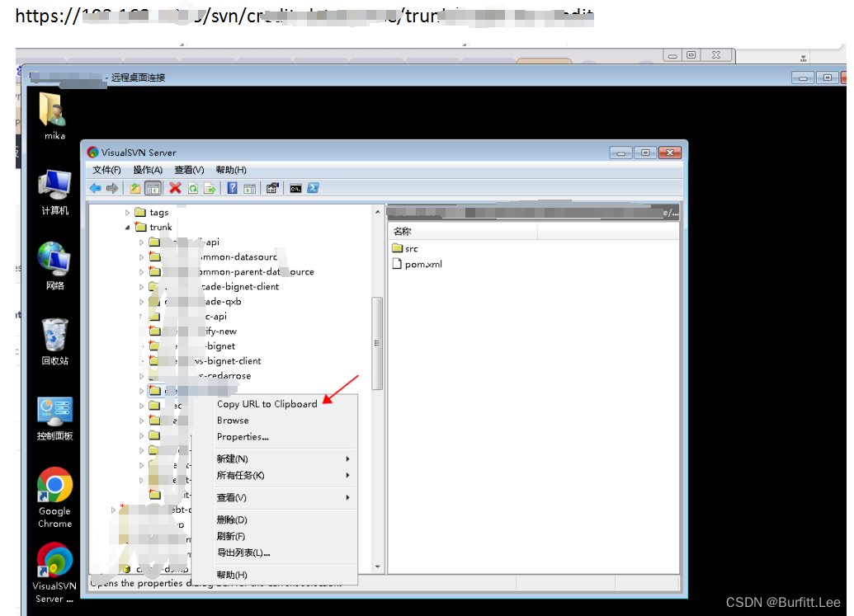
Task: Open the 查看(V) menu in menu bar
Action: 189,170
